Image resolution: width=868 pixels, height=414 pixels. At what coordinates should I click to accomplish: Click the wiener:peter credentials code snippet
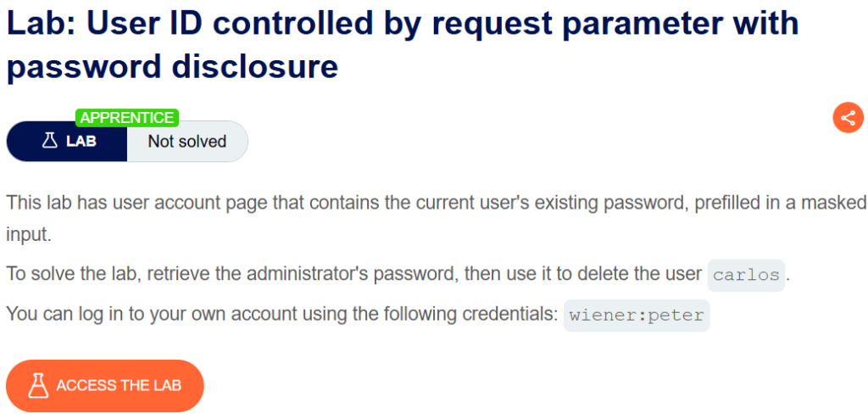(x=637, y=316)
